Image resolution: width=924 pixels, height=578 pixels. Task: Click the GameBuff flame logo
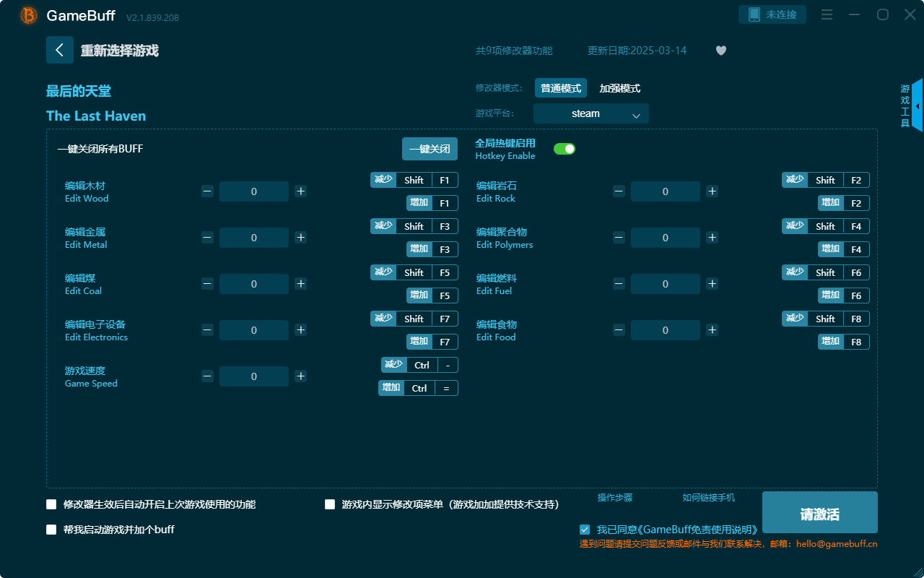tap(27, 14)
